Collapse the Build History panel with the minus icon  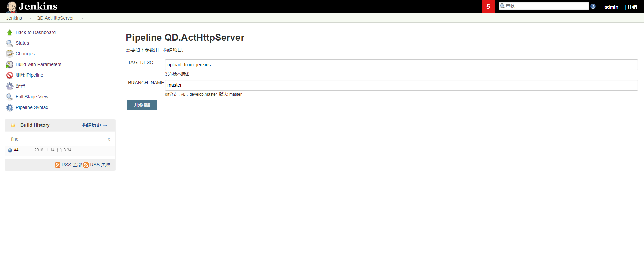click(105, 125)
